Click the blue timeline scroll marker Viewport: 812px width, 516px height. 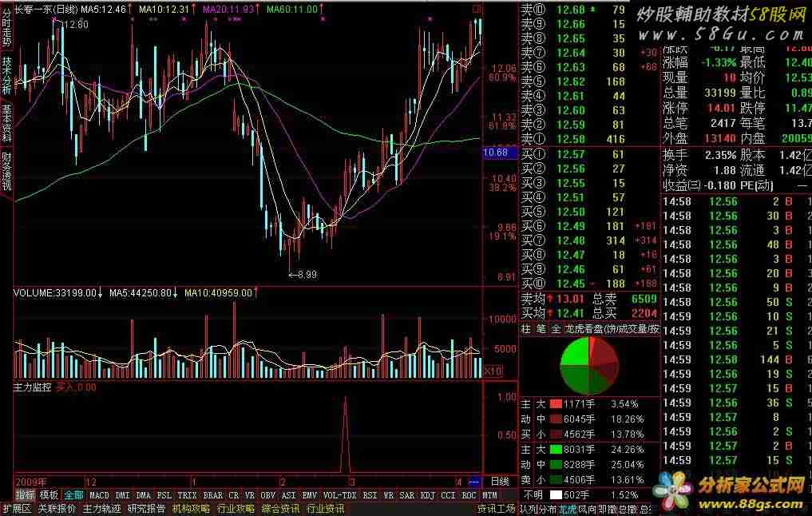click(x=475, y=482)
